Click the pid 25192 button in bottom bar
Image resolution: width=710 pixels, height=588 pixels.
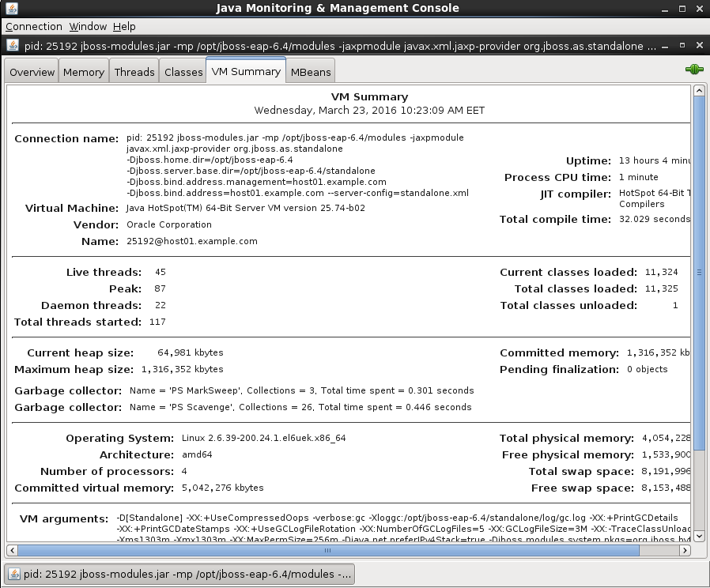(x=179, y=574)
